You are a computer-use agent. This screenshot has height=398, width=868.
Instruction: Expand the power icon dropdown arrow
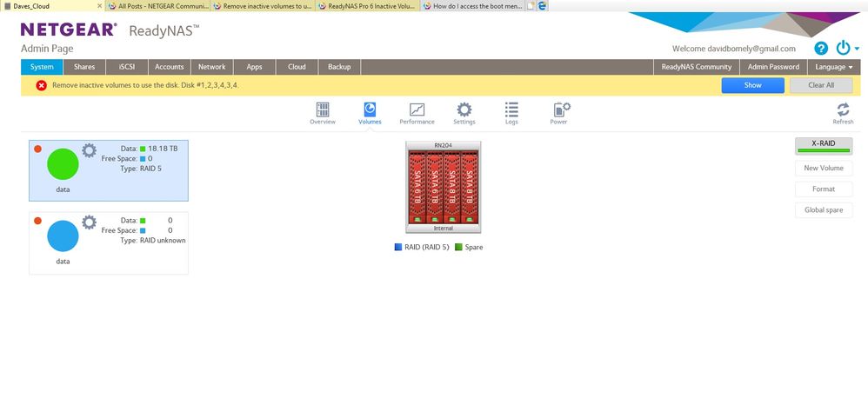pyautogui.click(x=857, y=49)
